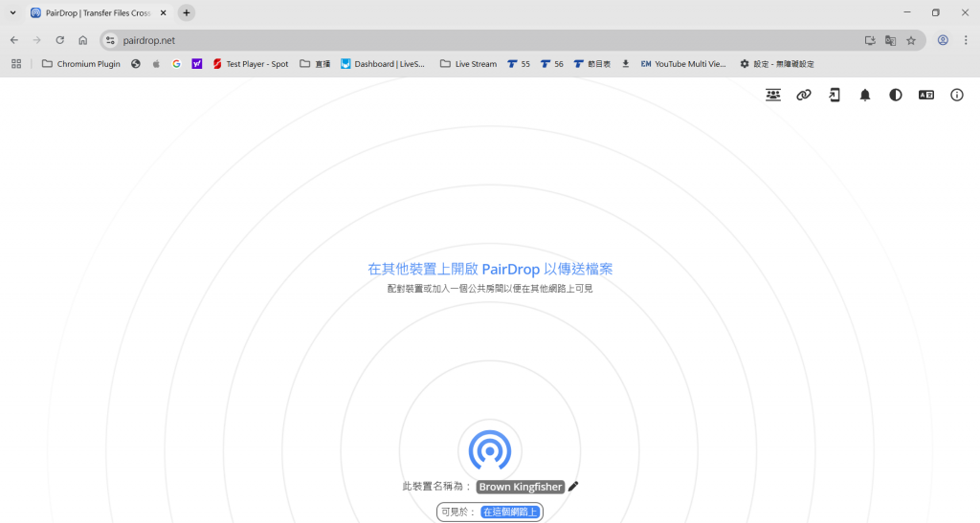Viewport: 980px width, 523px height.
Task: Open the 55 bookmark
Action: (519, 64)
